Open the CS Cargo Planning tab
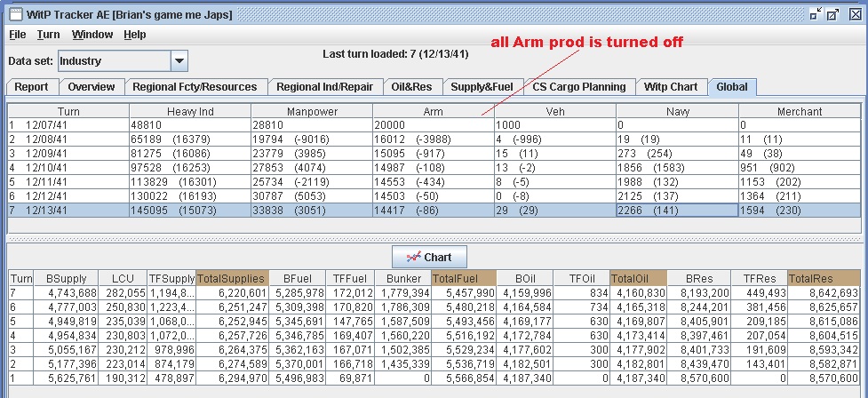The image size is (868, 398). 579,87
